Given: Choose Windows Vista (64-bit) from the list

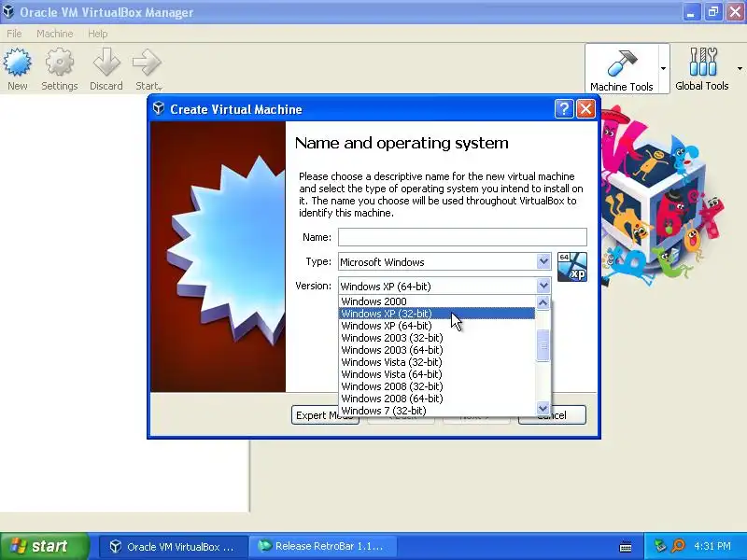Looking at the screenshot, I should pyautogui.click(x=437, y=374).
